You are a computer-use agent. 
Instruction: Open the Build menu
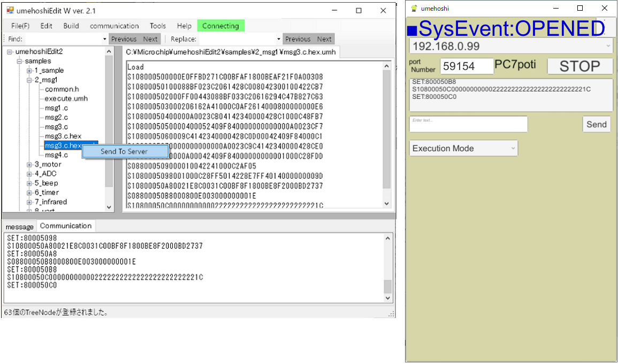[71, 26]
